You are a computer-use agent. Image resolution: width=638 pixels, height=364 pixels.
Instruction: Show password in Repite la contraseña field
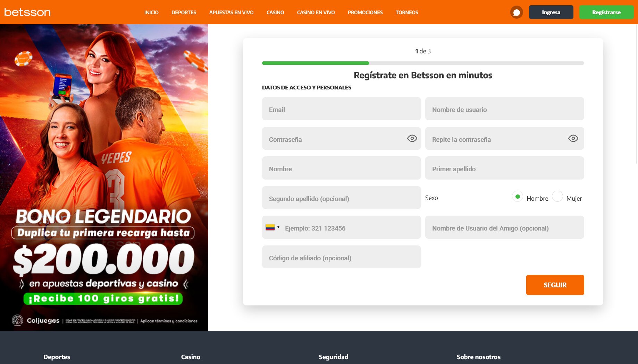[x=573, y=138]
